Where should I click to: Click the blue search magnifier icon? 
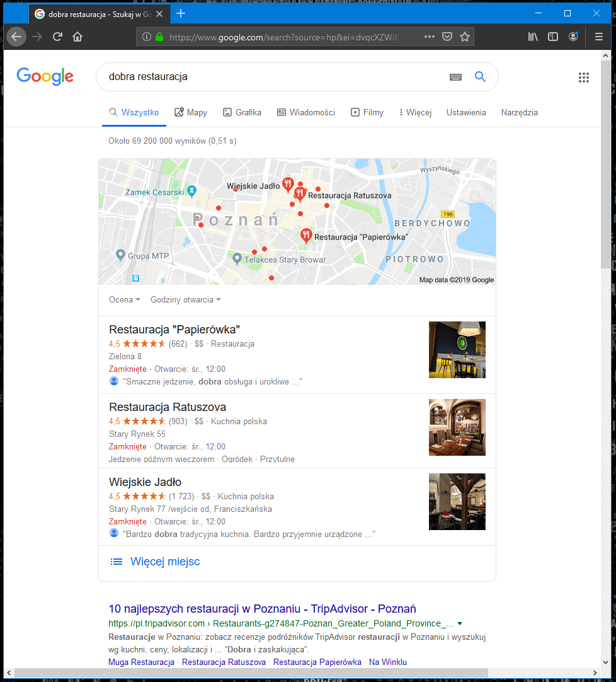click(480, 77)
